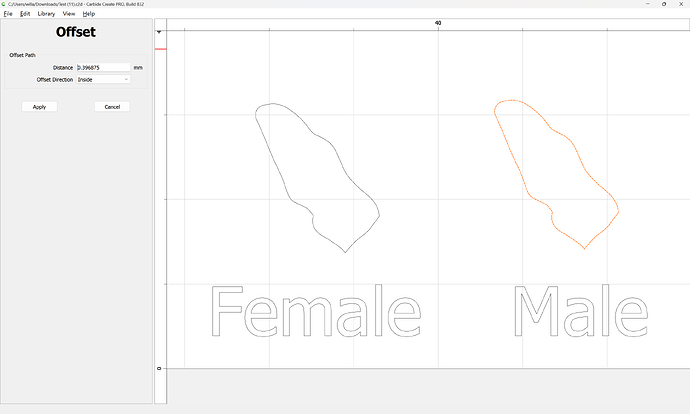The height and width of the screenshot is (414, 690).
Task: Click the Female text object on canvas
Action: pos(314,312)
